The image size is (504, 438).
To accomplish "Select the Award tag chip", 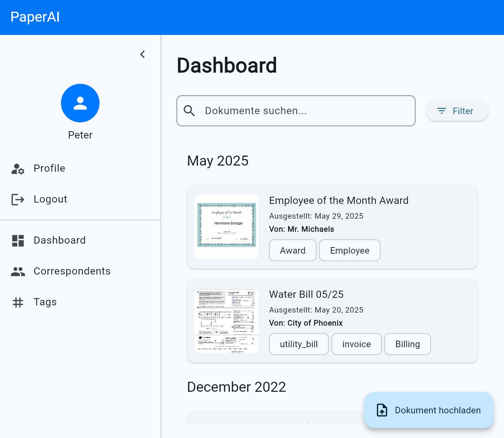I will pyautogui.click(x=292, y=251).
